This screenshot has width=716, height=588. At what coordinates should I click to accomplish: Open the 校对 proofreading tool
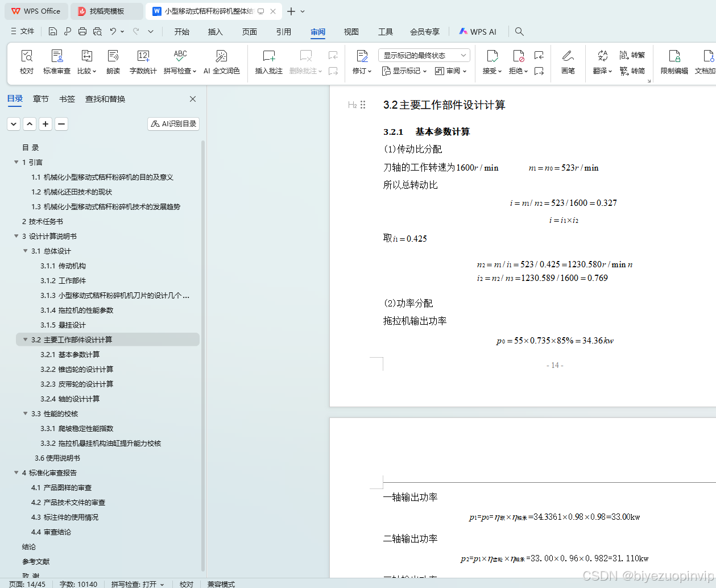(27, 62)
